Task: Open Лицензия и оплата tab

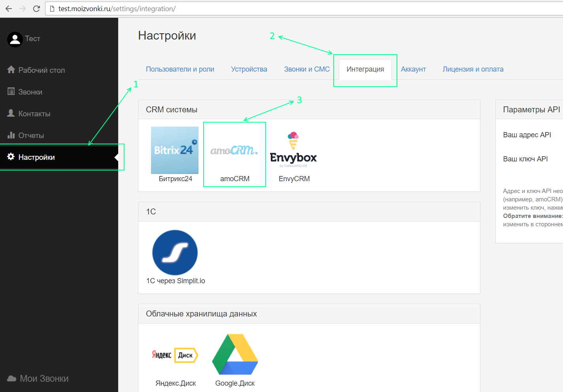Action: (x=473, y=69)
